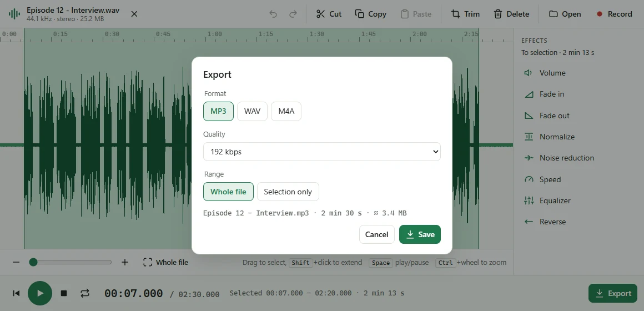Zoom in with the plus icon
The width and height of the screenshot is (644, 311).
(125, 262)
